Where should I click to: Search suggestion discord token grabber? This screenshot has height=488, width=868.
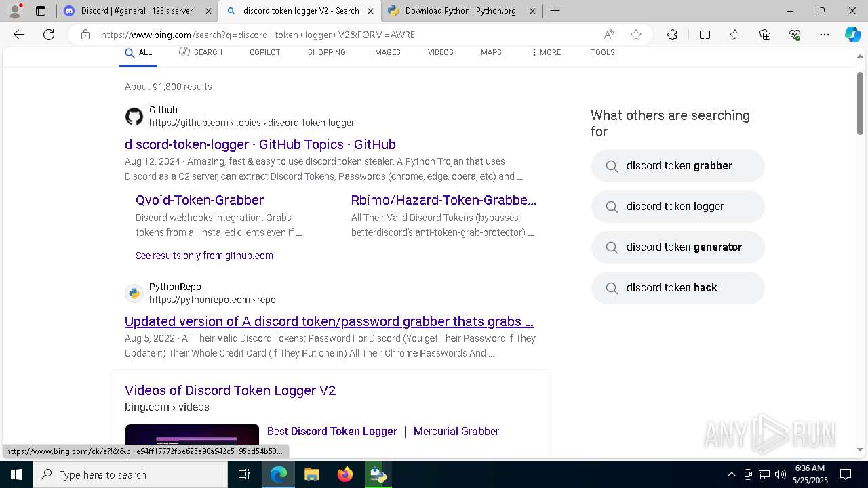678,166
